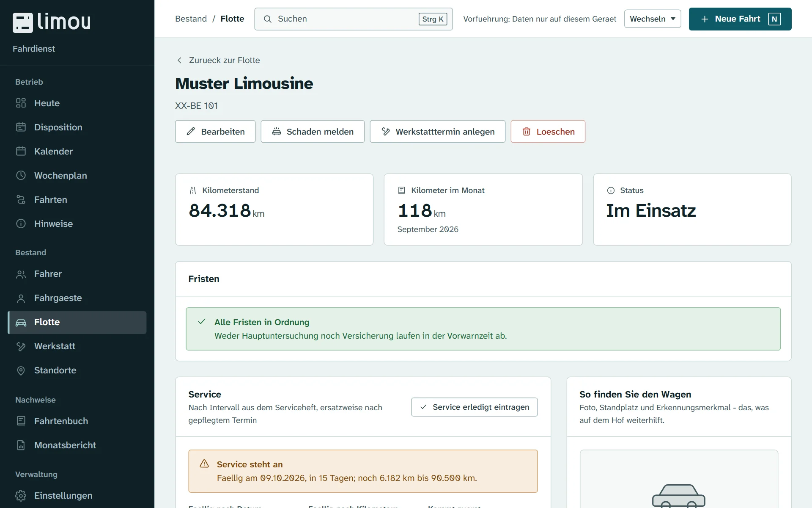The height and width of the screenshot is (508, 812).
Task: Click the license plate XX-BE 101
Action: point(197,105)
